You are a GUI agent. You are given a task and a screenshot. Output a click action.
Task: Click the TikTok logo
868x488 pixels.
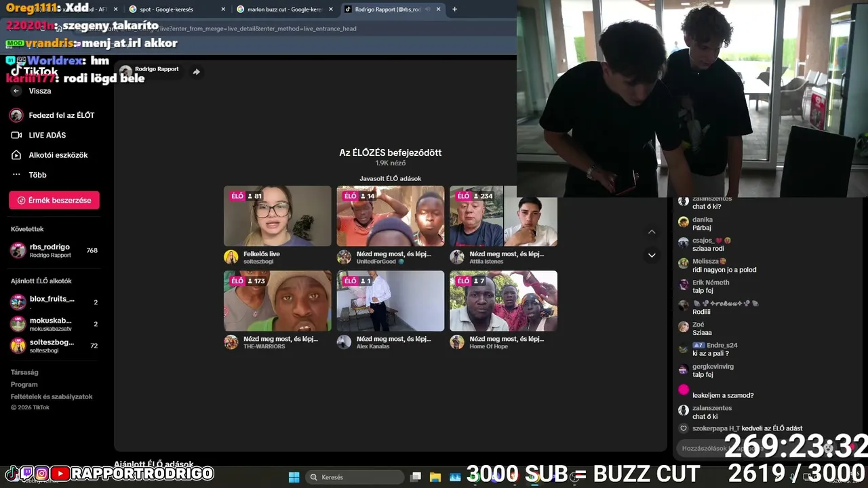[35, 71]
